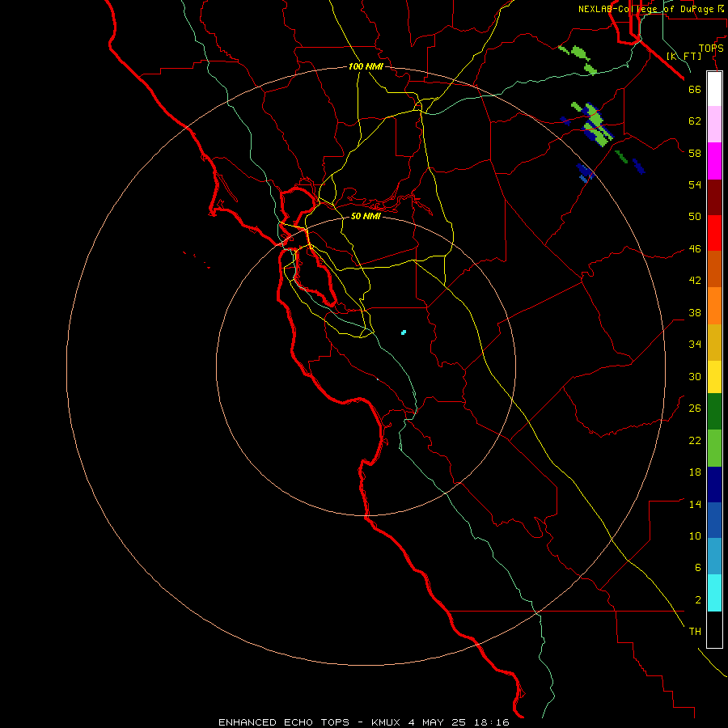Click the legend value "22"

(x=695, y=440)
